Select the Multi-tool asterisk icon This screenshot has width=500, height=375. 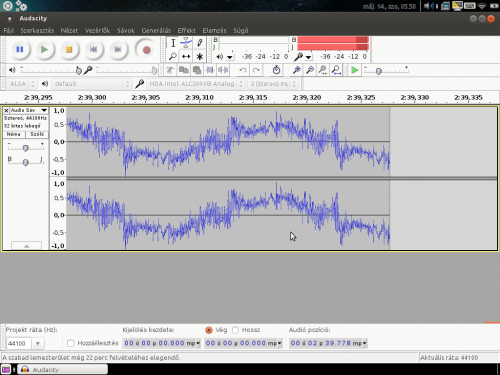tap(200, 56)
